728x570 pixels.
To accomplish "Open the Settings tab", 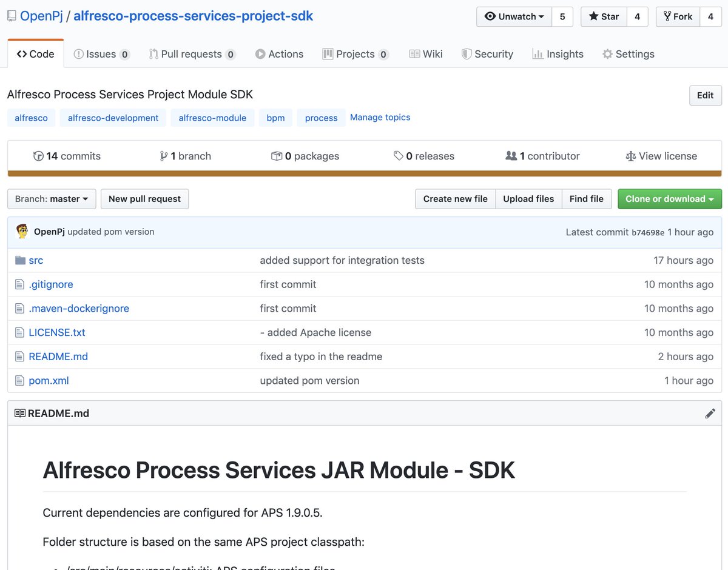I will [x=629, y=54].
